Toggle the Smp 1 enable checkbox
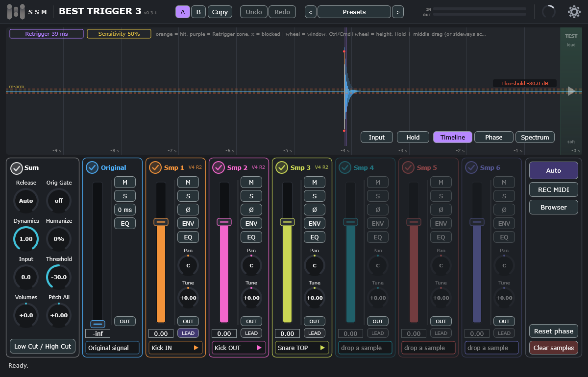This screenshot has width=588, height=377. pos(155,167)
